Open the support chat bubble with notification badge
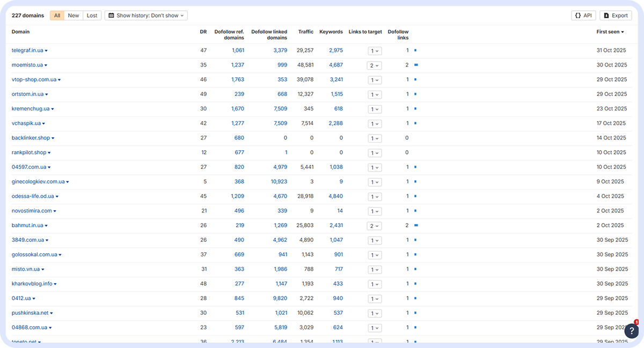 point(631,331)
